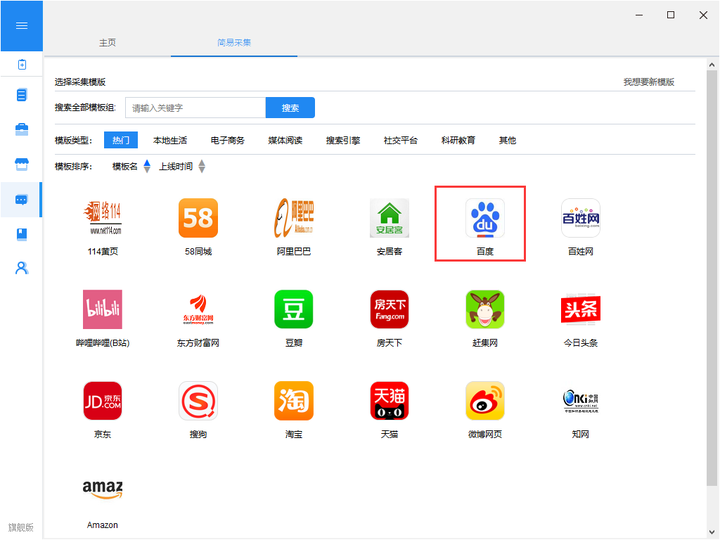
Task: Choose the 114黄页 template
Action: (x=102, y=227)
